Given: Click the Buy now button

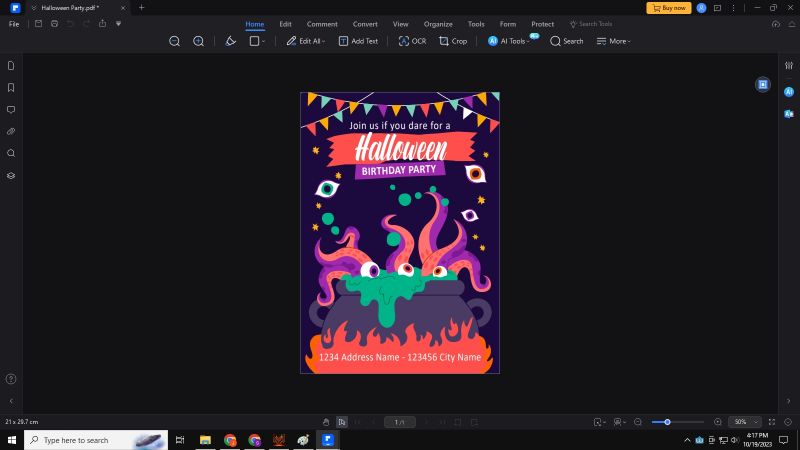Looking at the screenshot, I should tap(669, 7).
